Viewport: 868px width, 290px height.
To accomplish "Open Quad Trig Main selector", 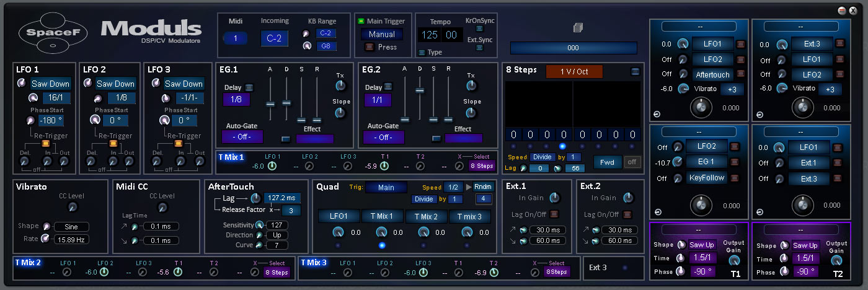I will [x=386, y=187].
